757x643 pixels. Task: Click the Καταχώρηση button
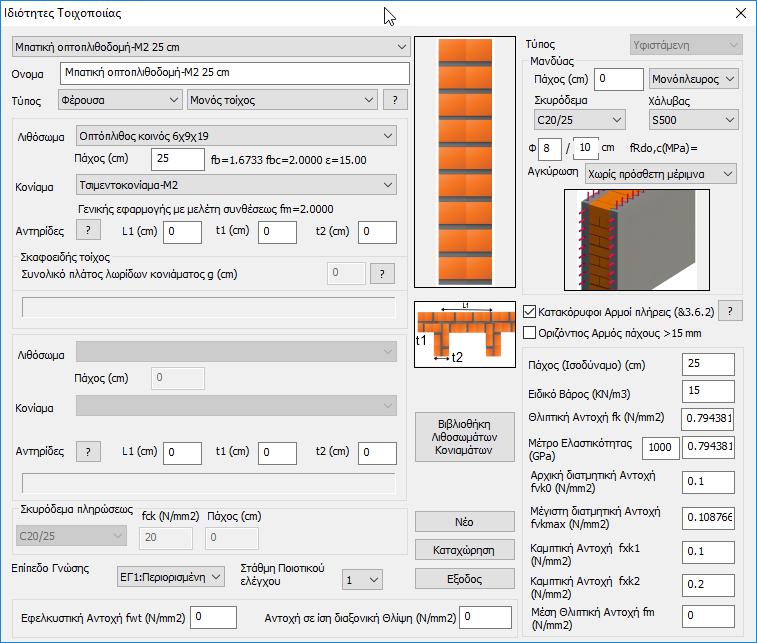[x=465, y=550]
